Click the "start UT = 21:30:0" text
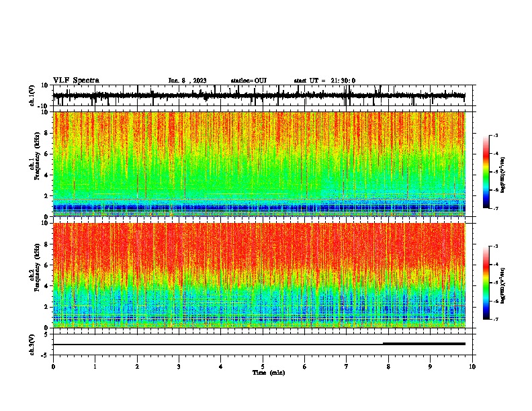 click(324, 81)
